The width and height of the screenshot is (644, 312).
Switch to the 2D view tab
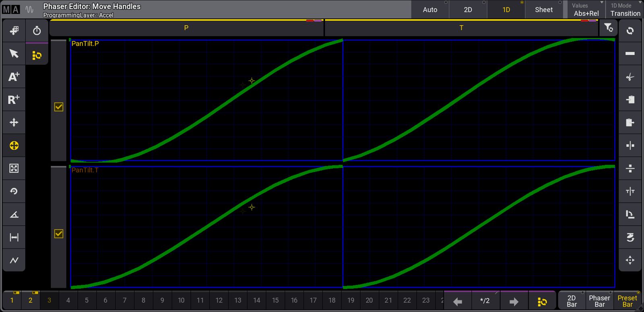[x=468, y=10]
